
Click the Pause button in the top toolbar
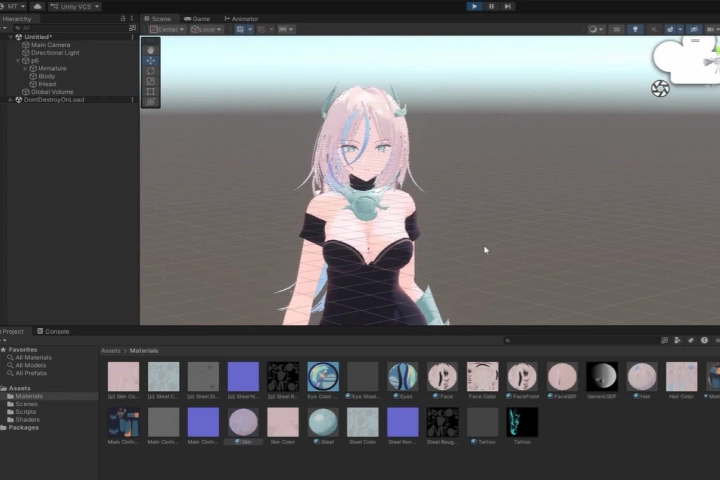click(x=491, y=6)
